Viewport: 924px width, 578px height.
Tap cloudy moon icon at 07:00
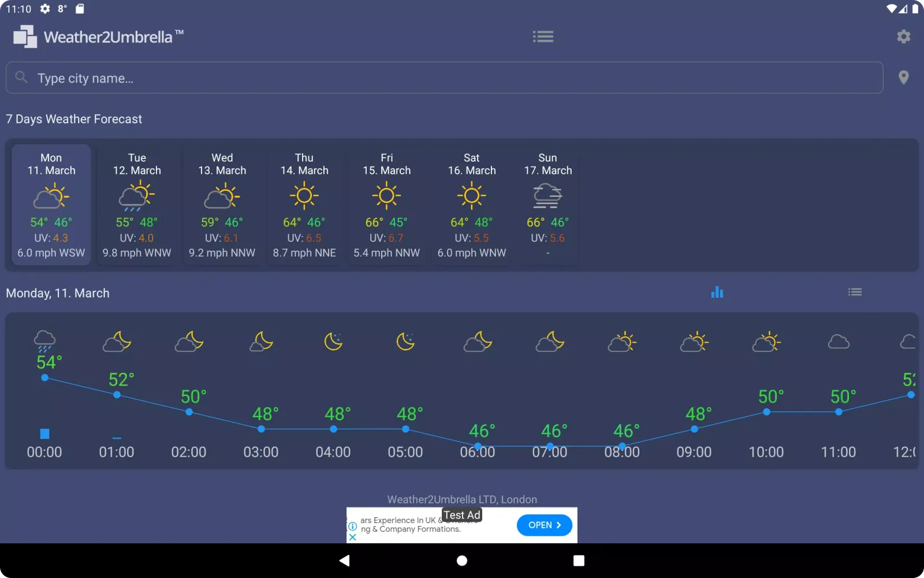pos(550,342)
